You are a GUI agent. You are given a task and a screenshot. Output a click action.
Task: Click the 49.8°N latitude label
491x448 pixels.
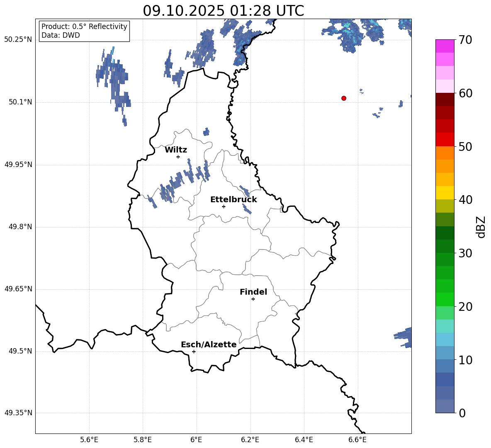(x=20, y=227)
